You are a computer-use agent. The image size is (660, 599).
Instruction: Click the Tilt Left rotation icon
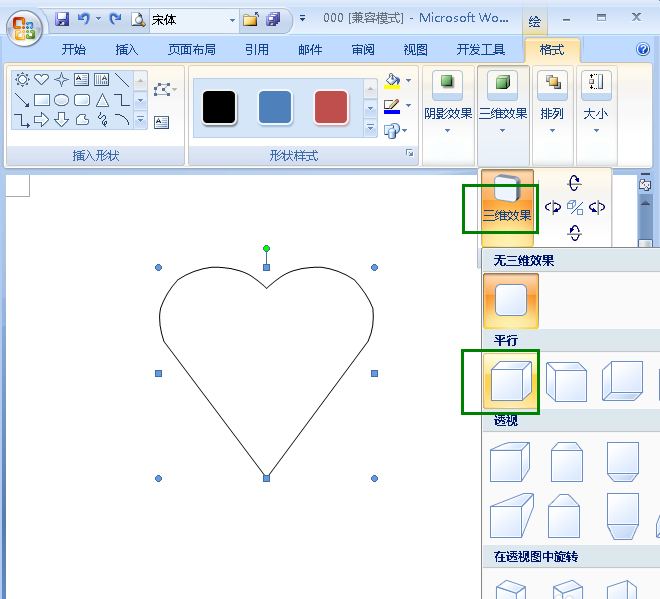[x=552, y=208]
